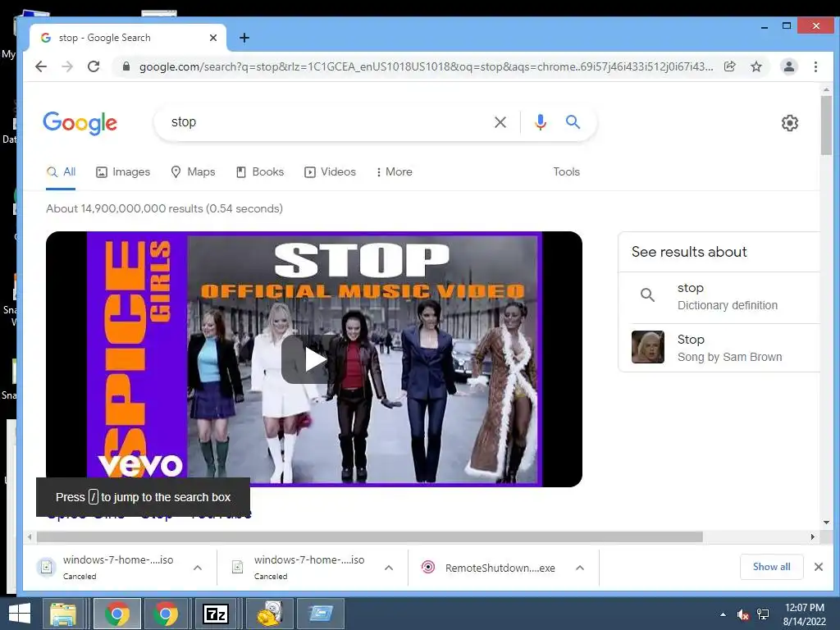
Task: Open File Explorer from taskbar
Action: click(x=63, y=614)
